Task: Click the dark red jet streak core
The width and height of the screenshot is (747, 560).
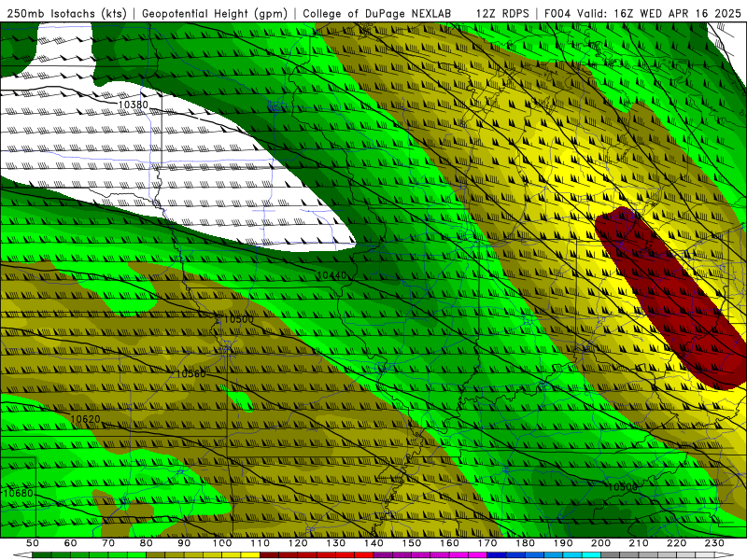Action: pyautogui.click(x=669, y=298)
